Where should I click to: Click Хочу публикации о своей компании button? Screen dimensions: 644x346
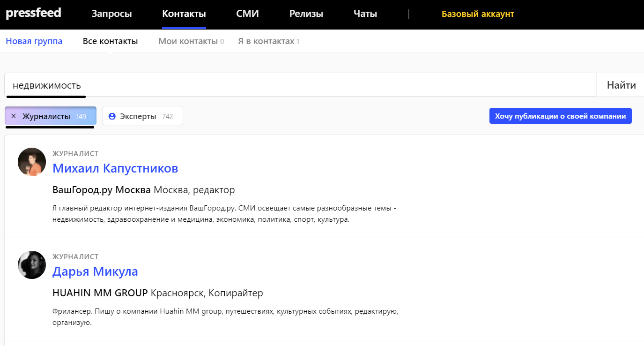[560, 116]
